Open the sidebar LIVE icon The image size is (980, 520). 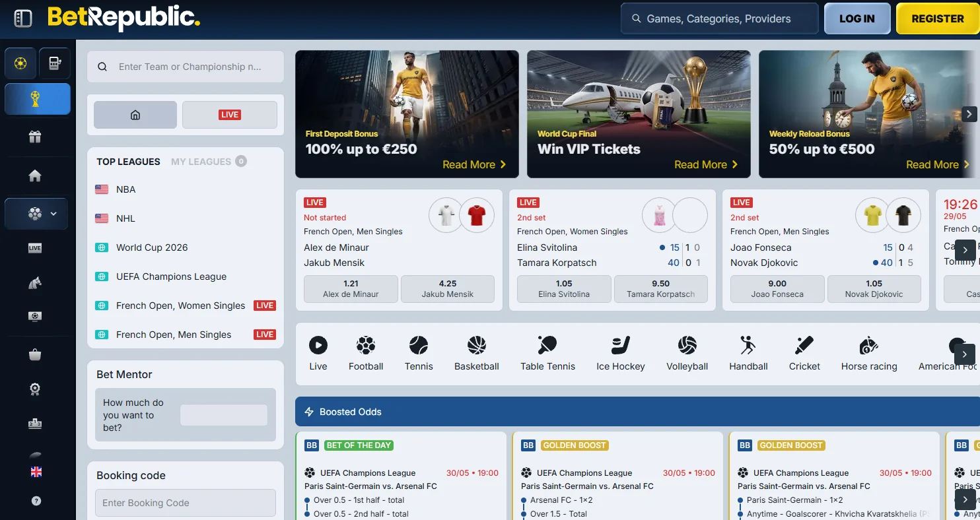click(x=35, y=248)
